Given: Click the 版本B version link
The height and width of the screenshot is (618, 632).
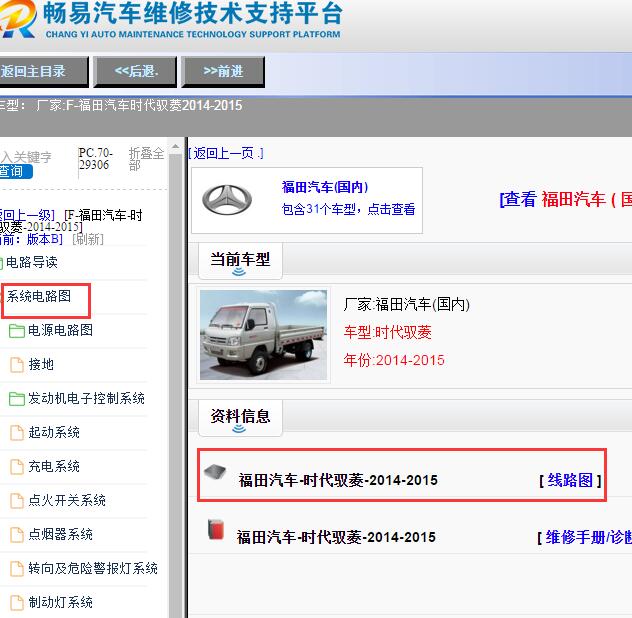Looking at the screenshot, I should click(x=45, y=239).
